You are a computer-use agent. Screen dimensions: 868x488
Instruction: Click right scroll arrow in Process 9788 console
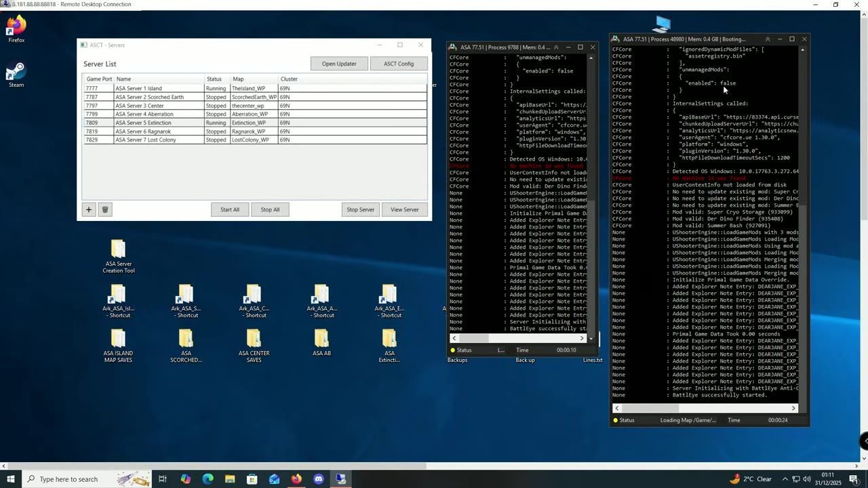point(582,338)
